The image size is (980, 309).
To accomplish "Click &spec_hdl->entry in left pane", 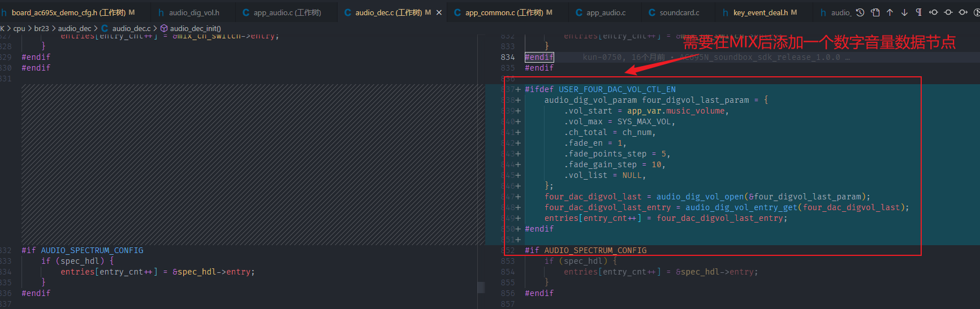I will pos(213,272).
